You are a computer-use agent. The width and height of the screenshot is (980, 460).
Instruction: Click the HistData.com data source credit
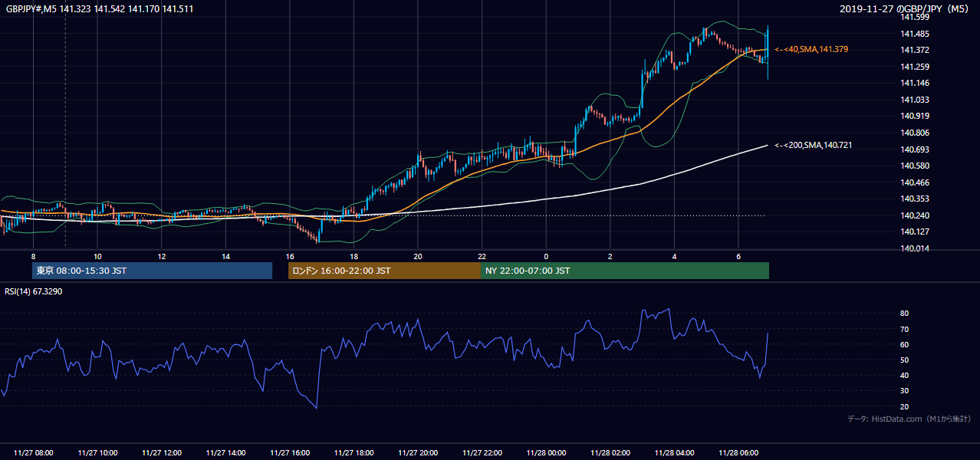909,419
